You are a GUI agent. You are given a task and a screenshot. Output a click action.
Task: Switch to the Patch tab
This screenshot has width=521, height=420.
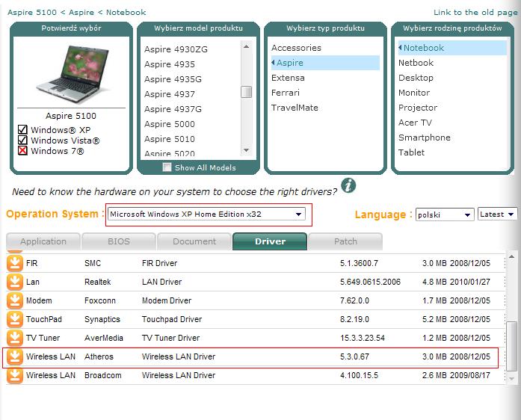click(x=345, y=241)
